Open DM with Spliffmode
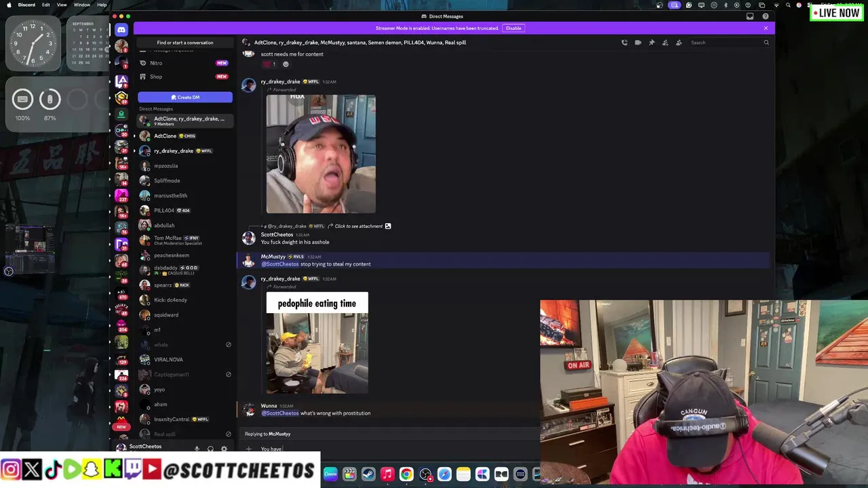 coord(185,181)
